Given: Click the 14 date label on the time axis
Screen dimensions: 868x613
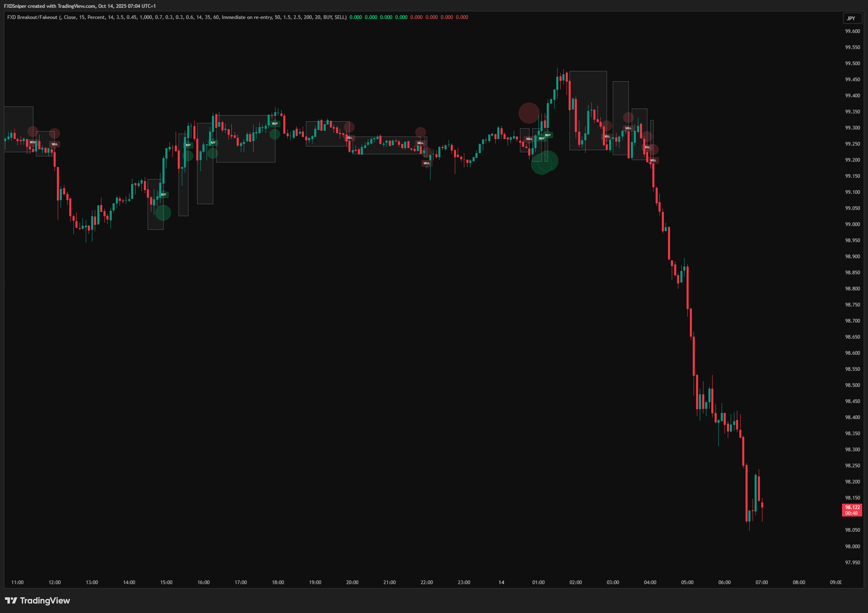Looking at the screenshot, I should 501,582.
